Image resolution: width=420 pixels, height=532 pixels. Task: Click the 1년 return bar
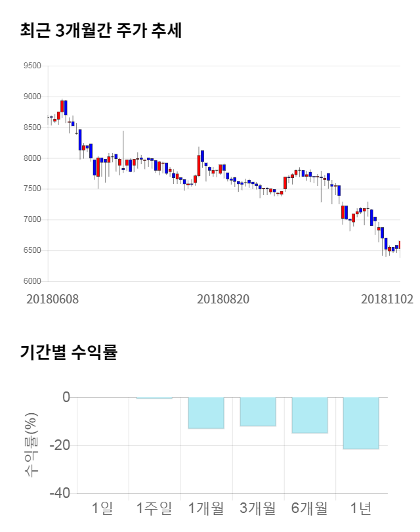(x=362, y=423)
